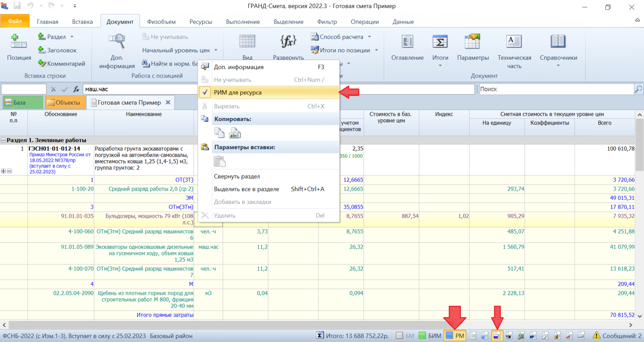Image resolution: width=644 pixels, height=342 pixels.
Task: Collapse Раздел 1. Земляные работы
Action: pos(3,140)
